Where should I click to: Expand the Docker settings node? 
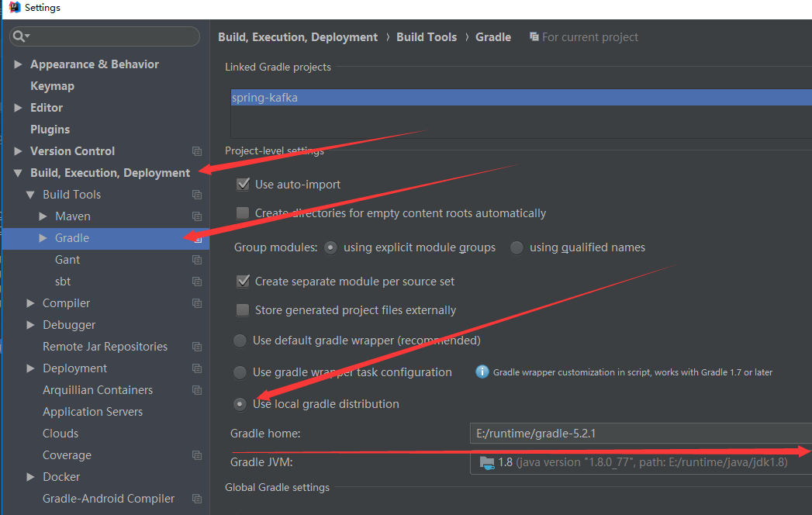(30, 477)
